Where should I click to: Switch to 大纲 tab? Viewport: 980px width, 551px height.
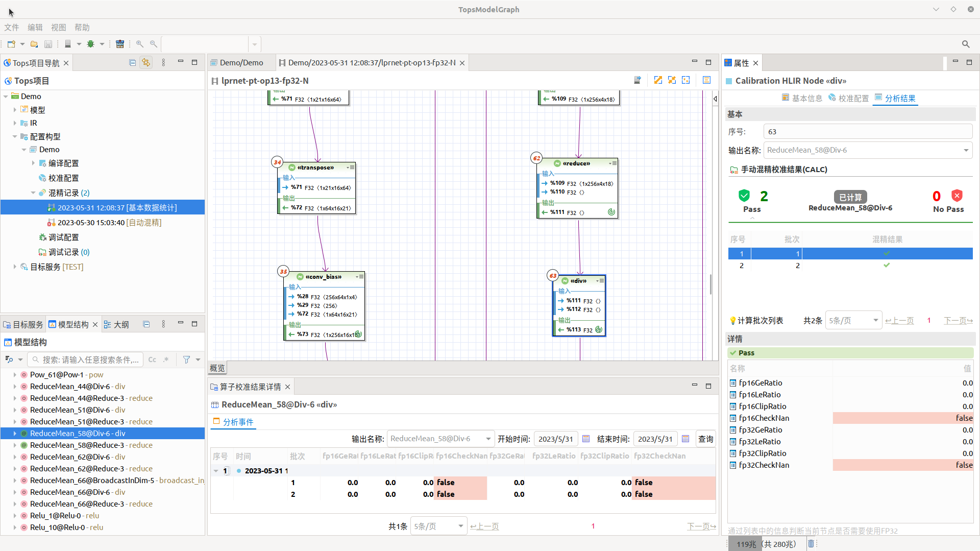coord(116,324)
